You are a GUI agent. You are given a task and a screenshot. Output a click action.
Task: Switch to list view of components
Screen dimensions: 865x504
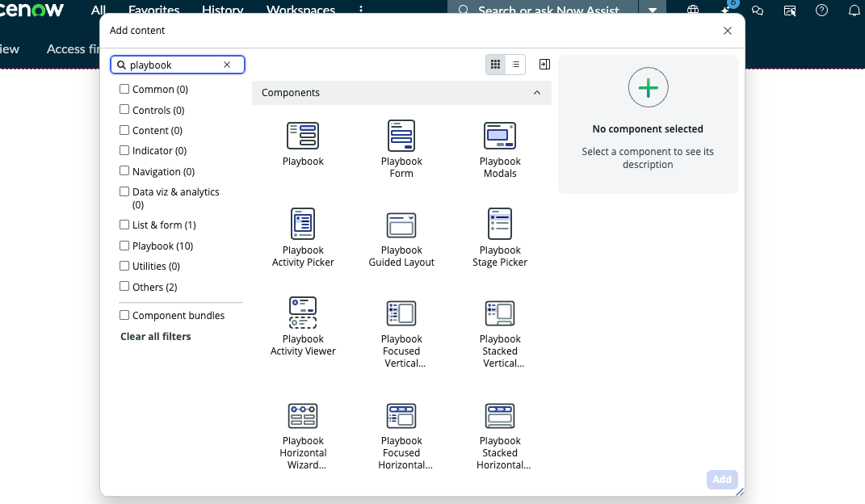click(515, 65)
